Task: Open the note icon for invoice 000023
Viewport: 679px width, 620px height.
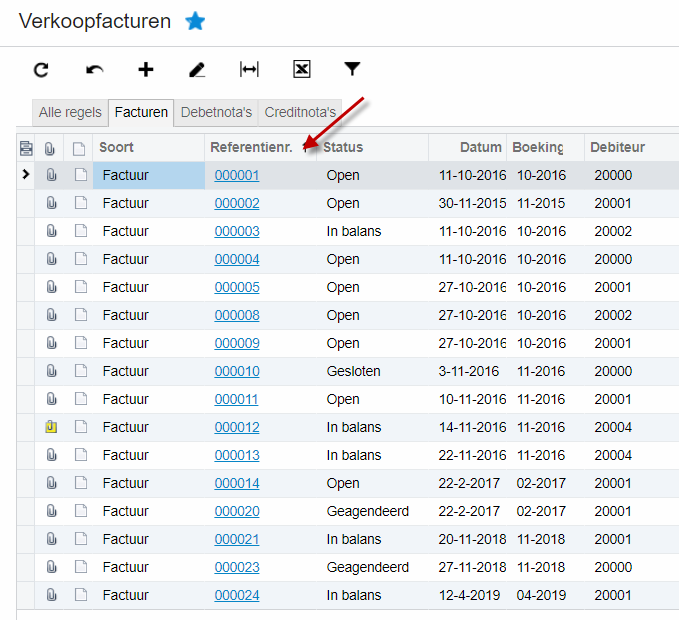Action: point(81,566)
